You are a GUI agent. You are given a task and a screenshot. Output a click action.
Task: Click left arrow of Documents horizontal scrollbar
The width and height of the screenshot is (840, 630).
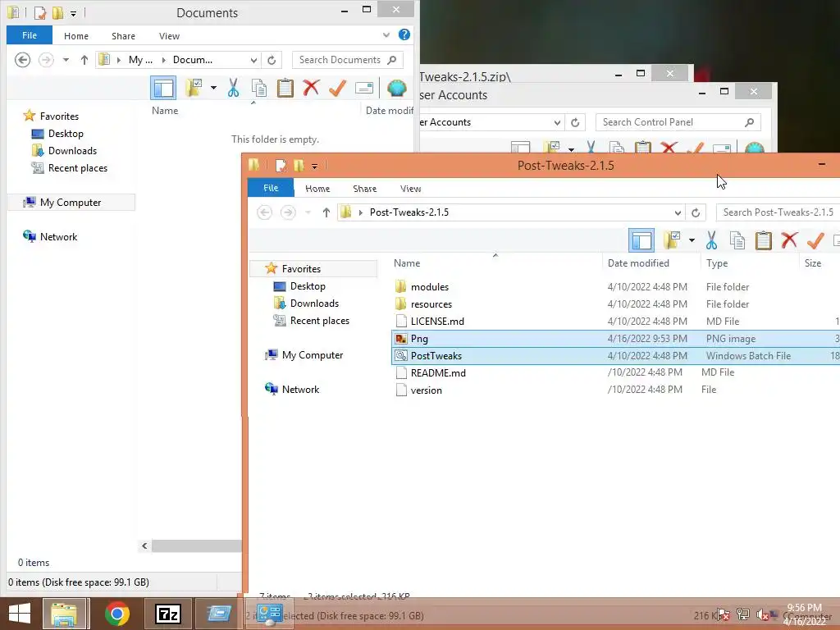click(144, 546)
